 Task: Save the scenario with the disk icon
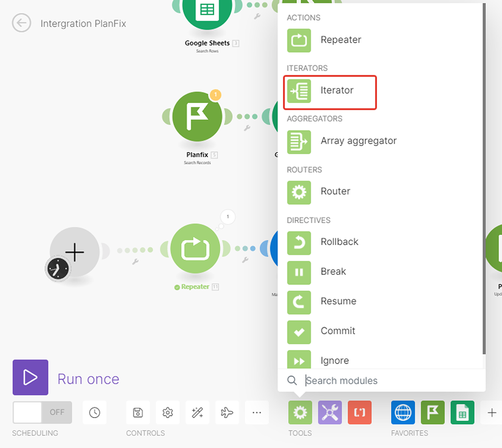point(138,413)
